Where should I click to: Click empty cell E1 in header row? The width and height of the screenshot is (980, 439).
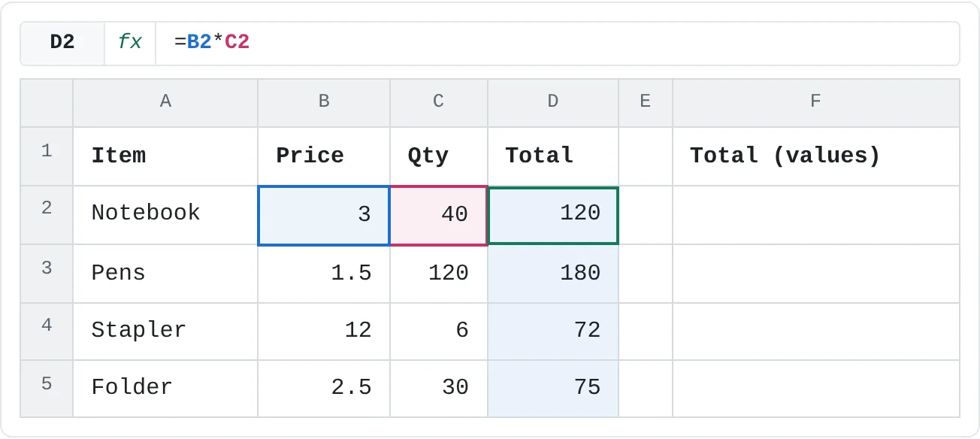point(646,156)
